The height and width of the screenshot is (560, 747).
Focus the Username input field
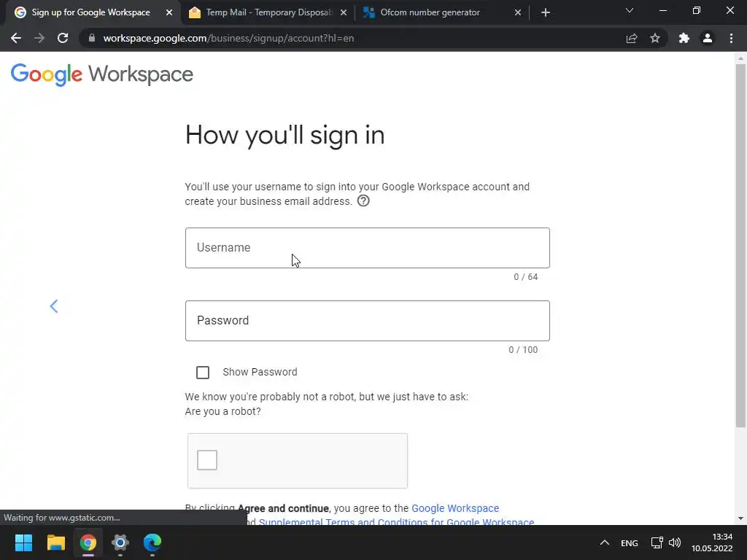point(368,248)
